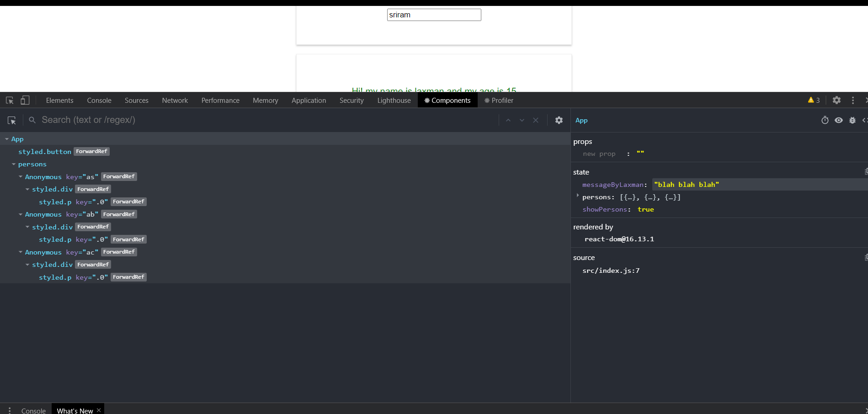Go to next search result arrow
Viewport: 868px width, 414px height.
click(522, 120)
